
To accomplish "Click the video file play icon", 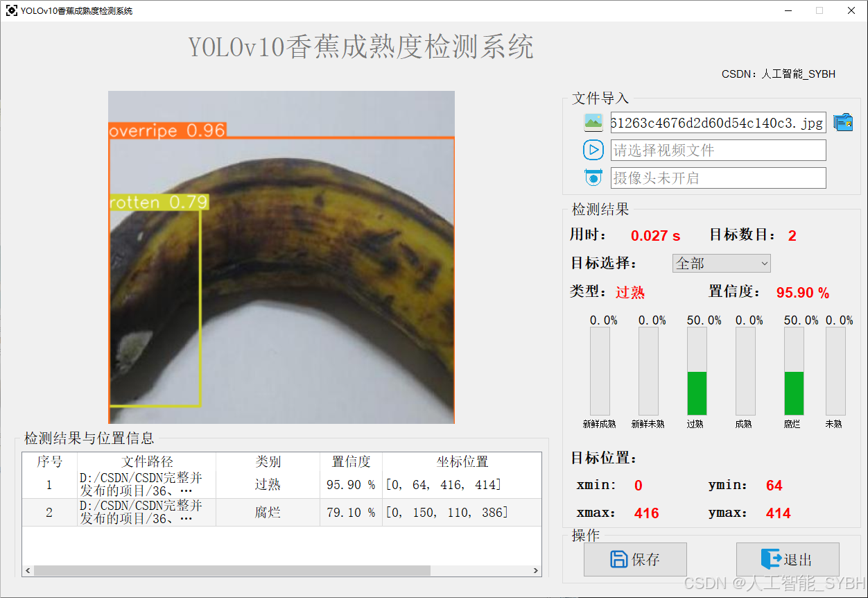I will coord(593,150).
